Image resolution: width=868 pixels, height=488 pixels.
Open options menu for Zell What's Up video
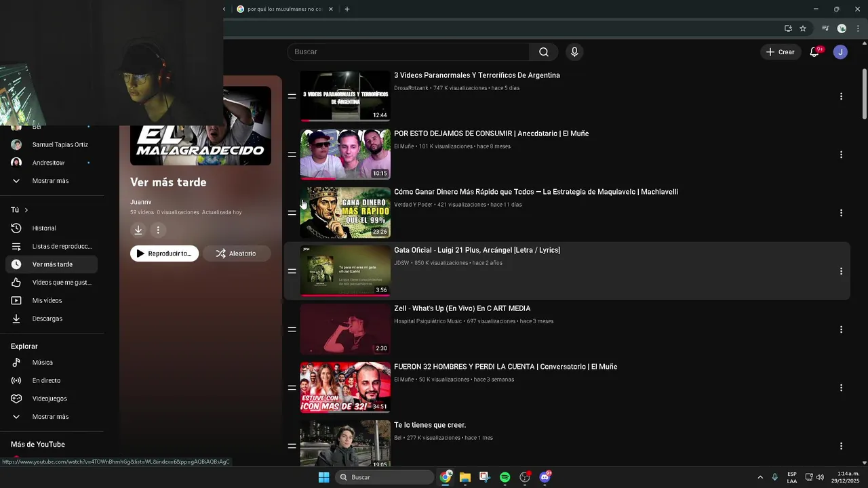pos(841,329)
